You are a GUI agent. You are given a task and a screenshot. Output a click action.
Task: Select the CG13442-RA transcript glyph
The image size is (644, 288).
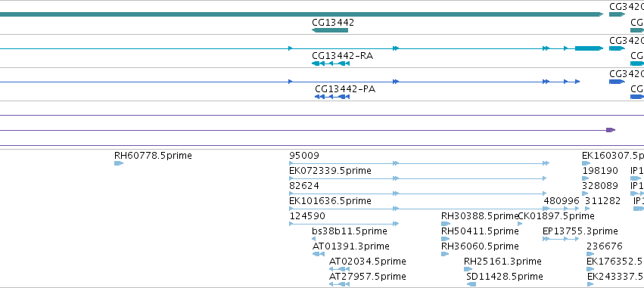pos(331,63)
